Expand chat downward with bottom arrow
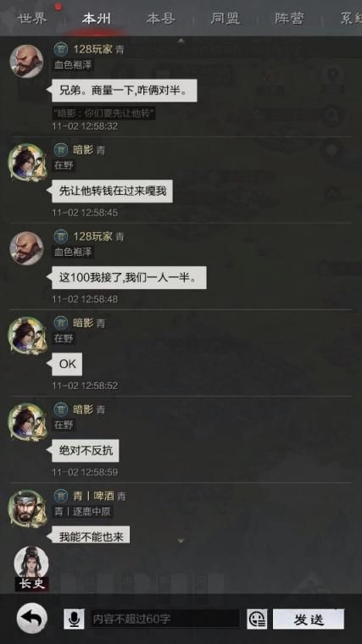The height and width of the screenshot is (644, 362). 181,541
